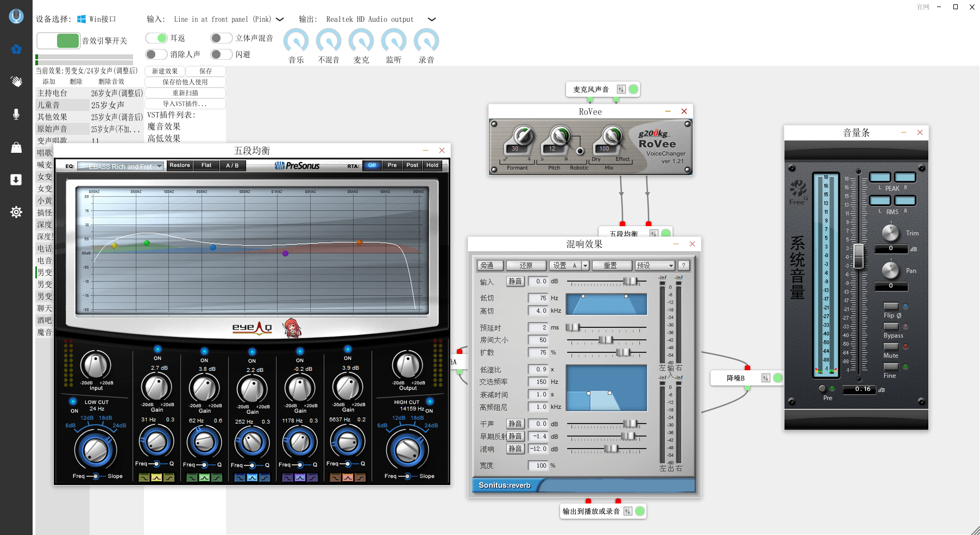Click the RoVee Mix knob
Image resolution: width=980 pixels, height=535 pixels.
click(x=612, y=136)
